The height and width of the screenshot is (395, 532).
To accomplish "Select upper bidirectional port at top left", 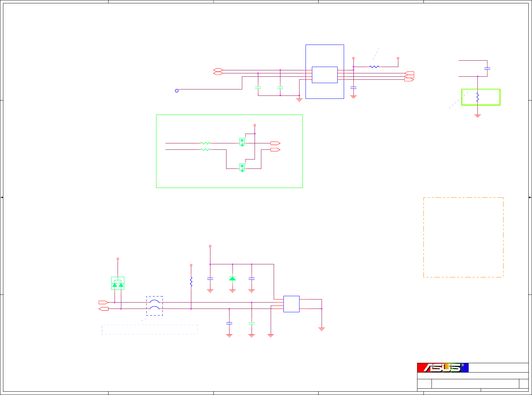I will [x=218, y=70].
